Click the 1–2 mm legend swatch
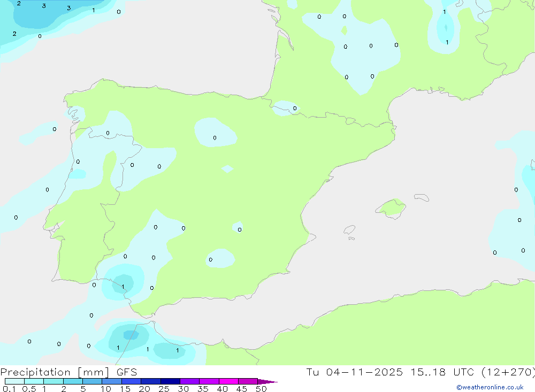Viewport: 535px width, 392px height. (53, 381)
